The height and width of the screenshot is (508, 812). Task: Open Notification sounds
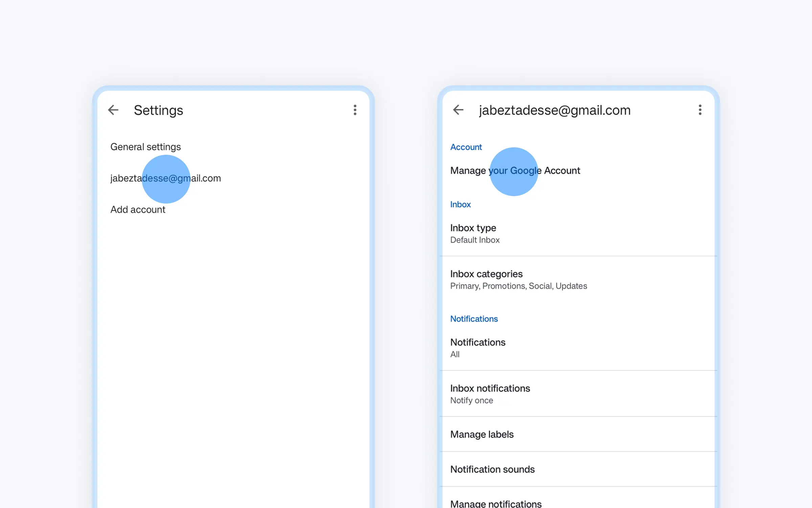(x=579, y=469)
